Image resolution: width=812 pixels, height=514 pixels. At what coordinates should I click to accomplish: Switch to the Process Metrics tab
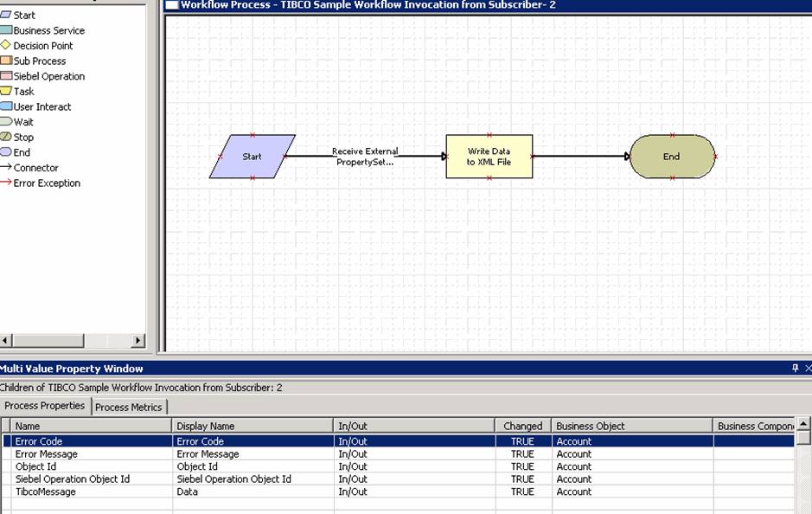tap(128, 407)
